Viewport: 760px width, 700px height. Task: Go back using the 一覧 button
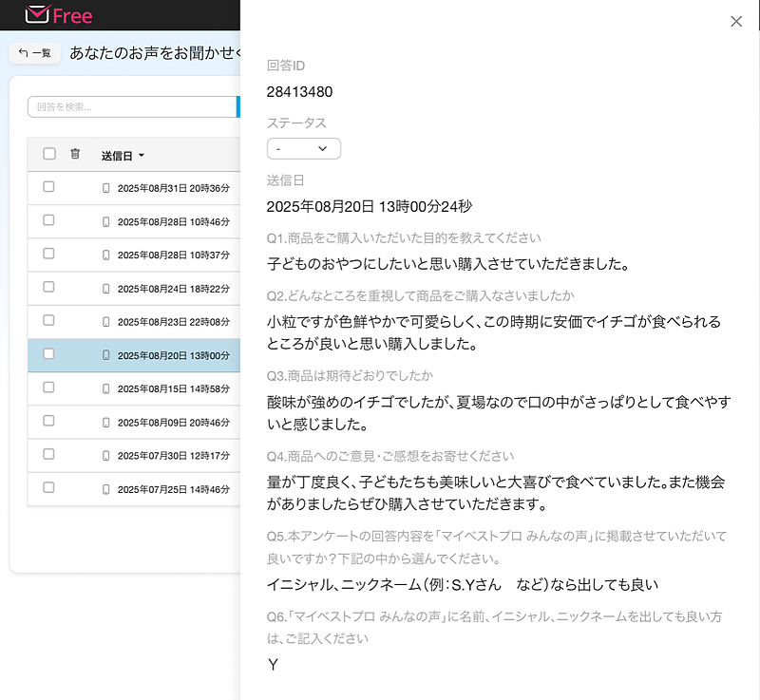pyautogui.click(x=35, y=53)
